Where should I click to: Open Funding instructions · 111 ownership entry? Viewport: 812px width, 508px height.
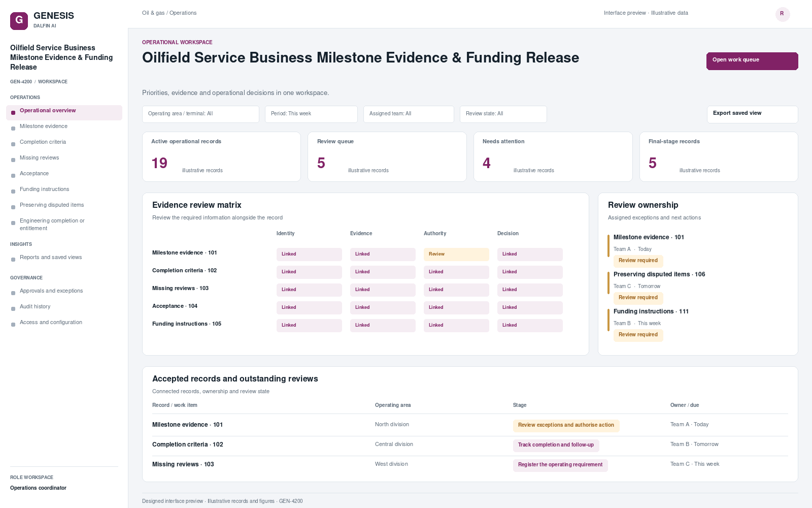point(651,311)
